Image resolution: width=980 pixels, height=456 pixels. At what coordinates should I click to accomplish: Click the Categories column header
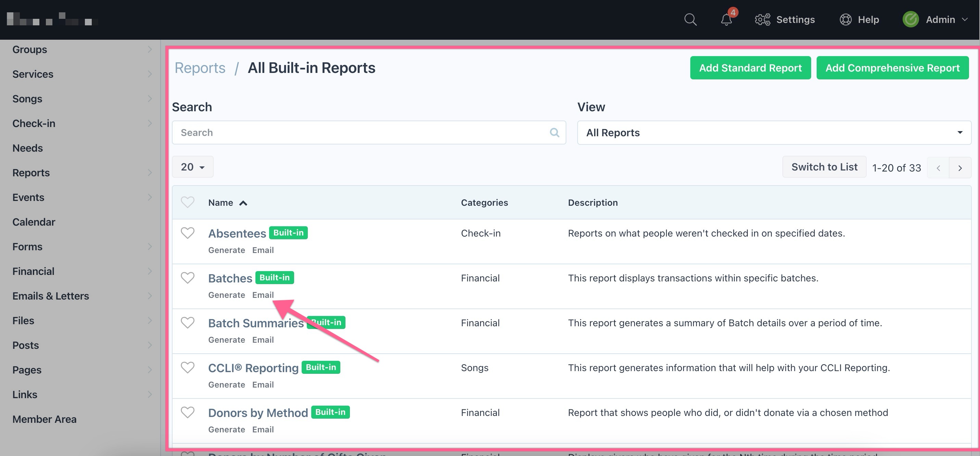point(484,202)
